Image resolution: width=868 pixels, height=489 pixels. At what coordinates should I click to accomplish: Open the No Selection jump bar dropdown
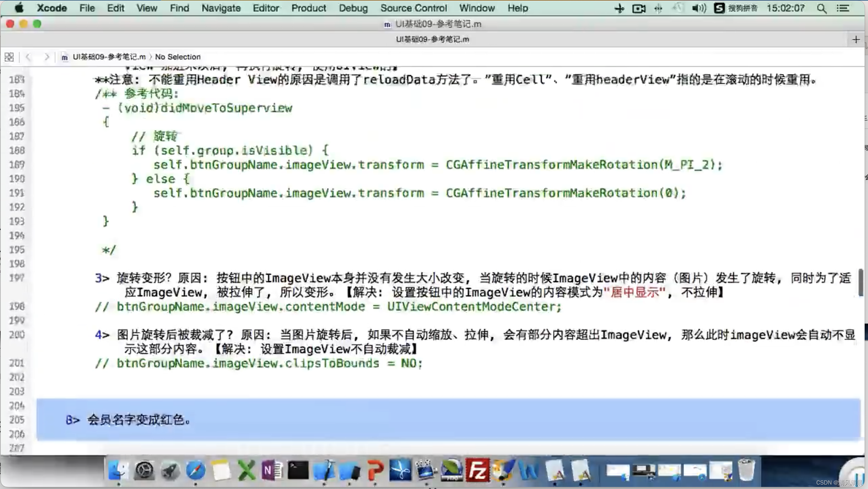(178, 57)
